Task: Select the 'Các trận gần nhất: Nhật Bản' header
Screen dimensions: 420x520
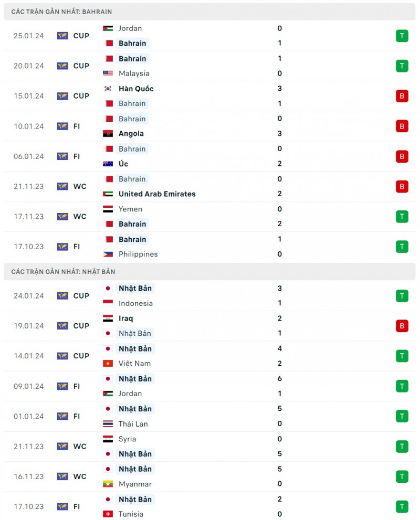Action: coord(63,272)
